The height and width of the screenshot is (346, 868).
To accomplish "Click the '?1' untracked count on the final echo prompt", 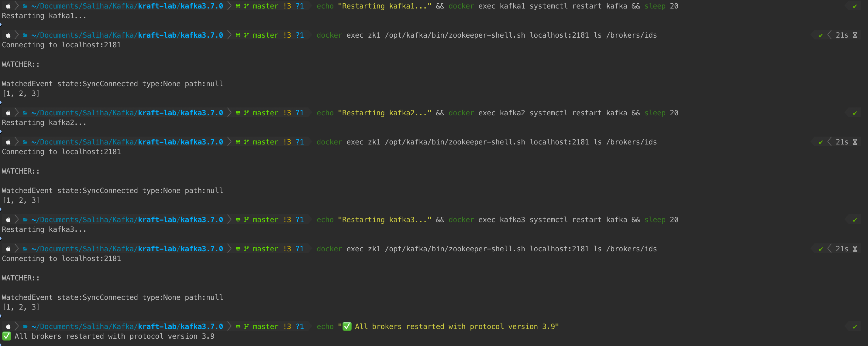I will (x=300, y=327).
